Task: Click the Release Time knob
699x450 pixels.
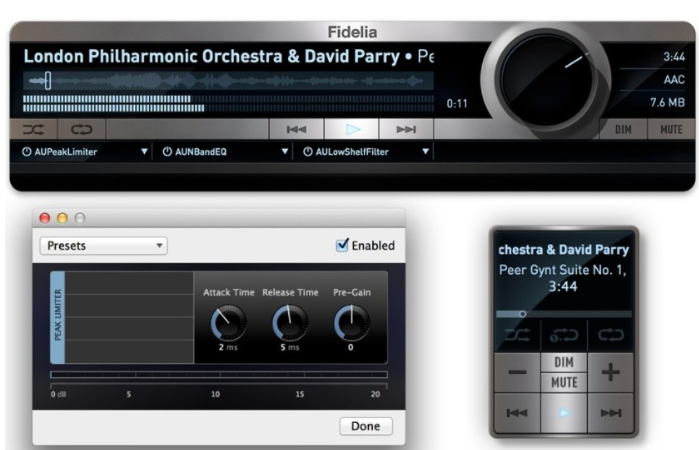Action: pyautogui.click(x=290, y=322)
